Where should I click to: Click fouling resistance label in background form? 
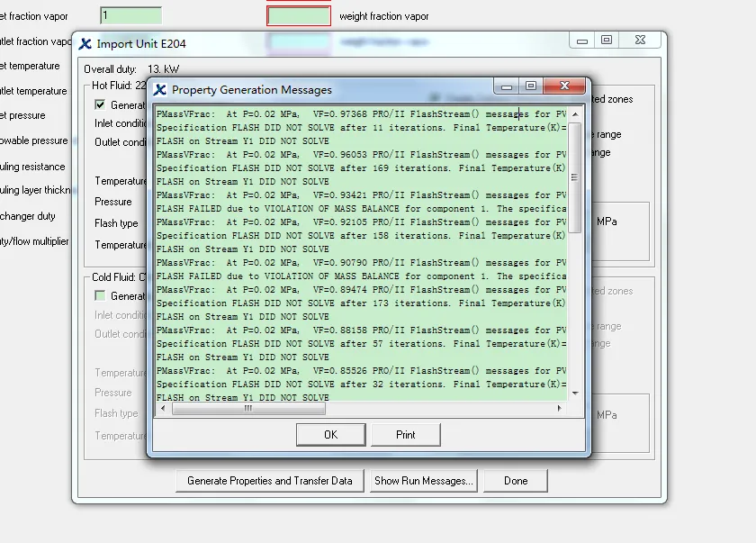(32, 167)
